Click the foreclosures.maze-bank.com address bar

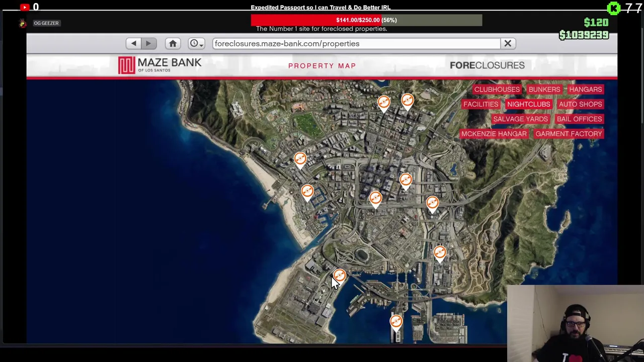point(356,43)
